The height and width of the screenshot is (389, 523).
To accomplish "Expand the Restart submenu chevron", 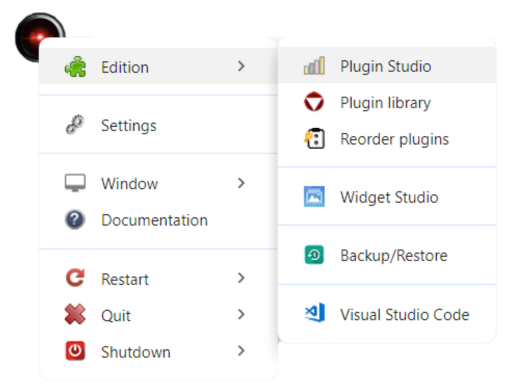I will coord(241,278).
